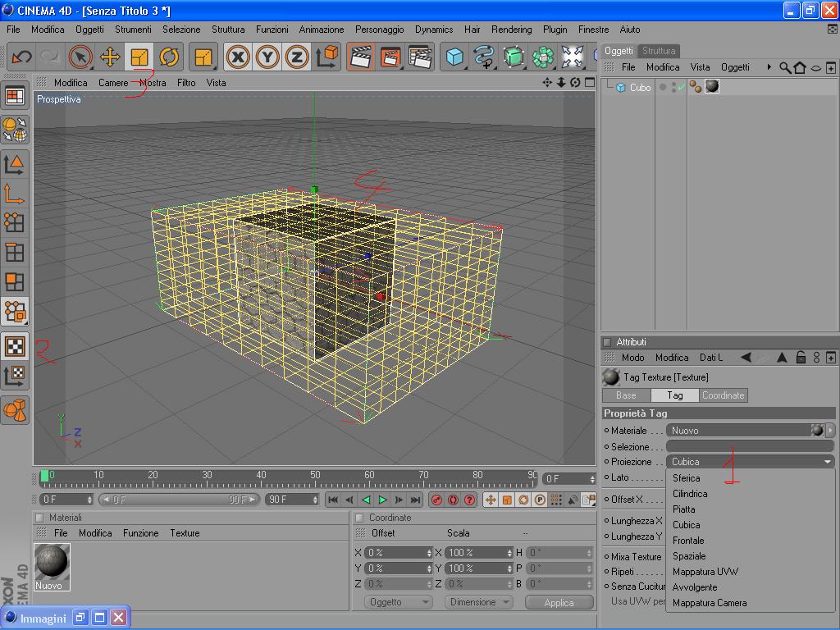
Task: Open the Oggetto coordinate dropdown
Action: [398, 602]
